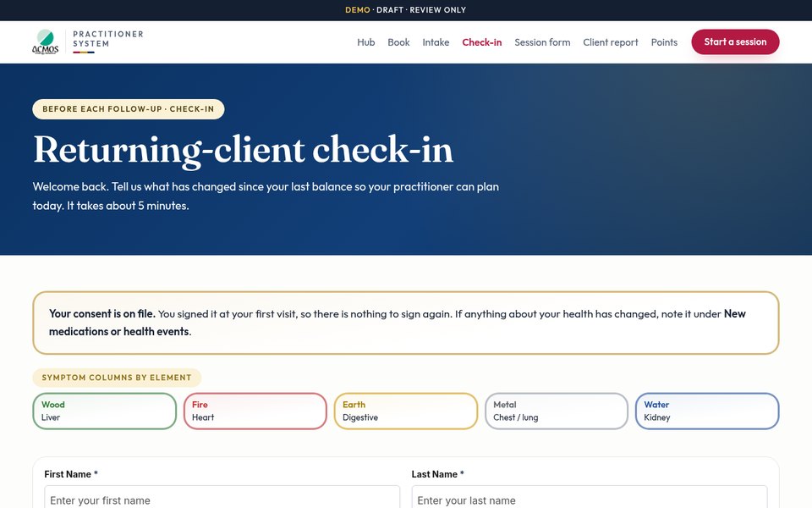
Task: Click the First Name field label
Action: click(x=71, y=474)
